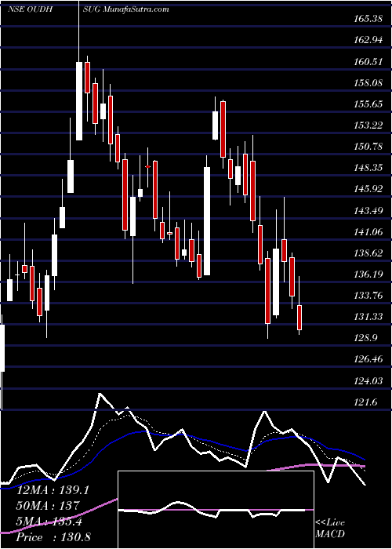This screenshot has width=392, height=549.
Task: Click the 121.6 price axis label
Action: pos(365,402)
